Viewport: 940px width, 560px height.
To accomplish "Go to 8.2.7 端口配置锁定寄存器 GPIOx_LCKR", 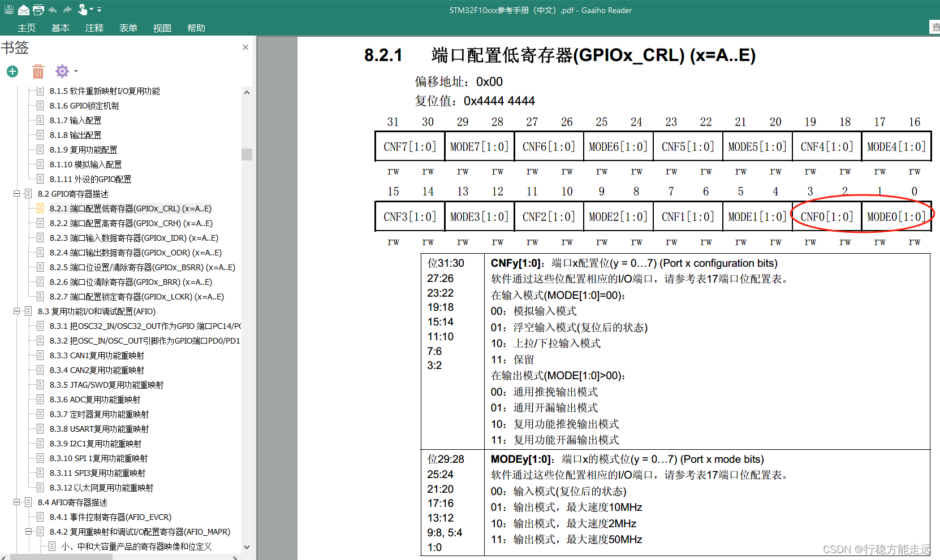I will (137, 297).
